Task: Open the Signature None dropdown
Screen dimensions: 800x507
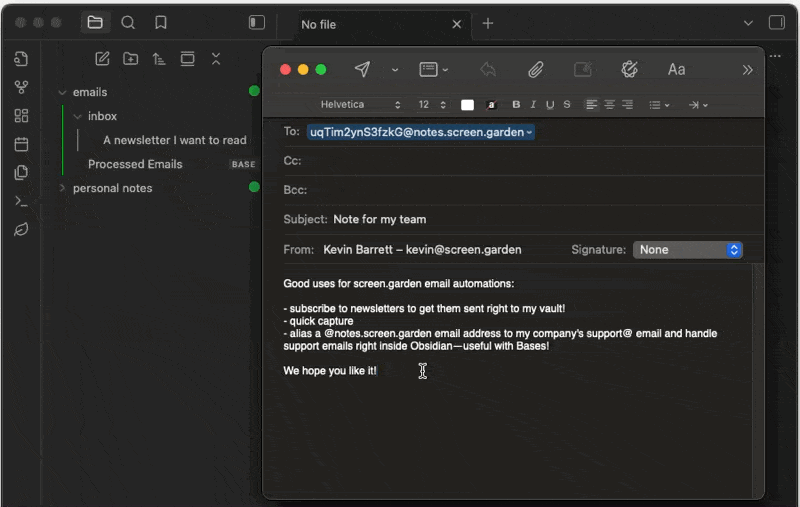Action: (688, 250)
